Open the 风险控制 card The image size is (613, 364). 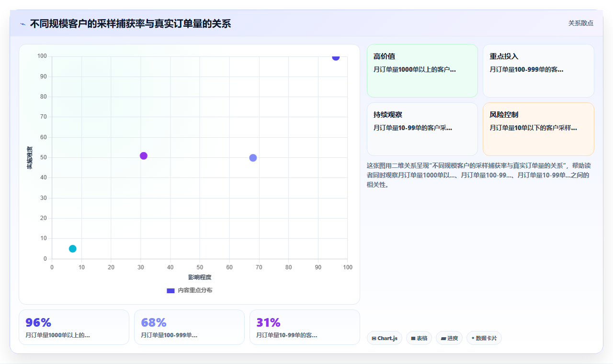(x=538, y=129)
